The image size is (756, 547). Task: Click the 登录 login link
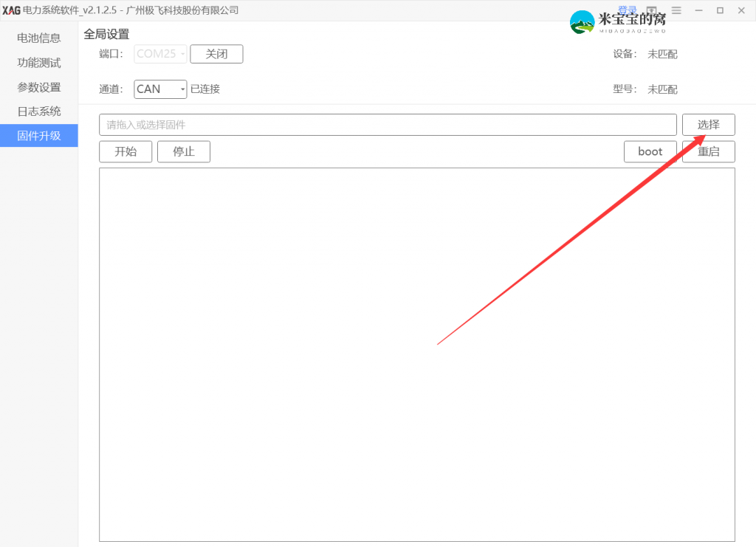[x=628, y=10]
